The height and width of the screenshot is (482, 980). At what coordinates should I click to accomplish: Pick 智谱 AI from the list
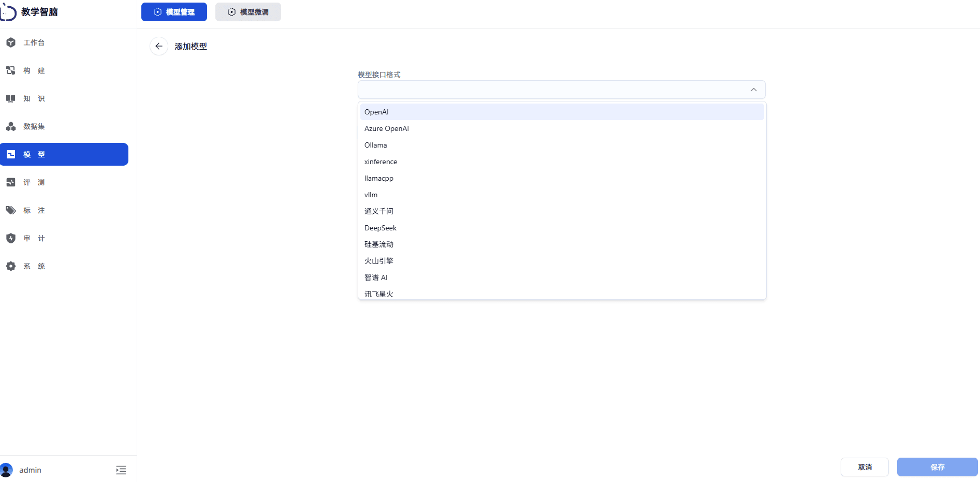coord(562,277)
